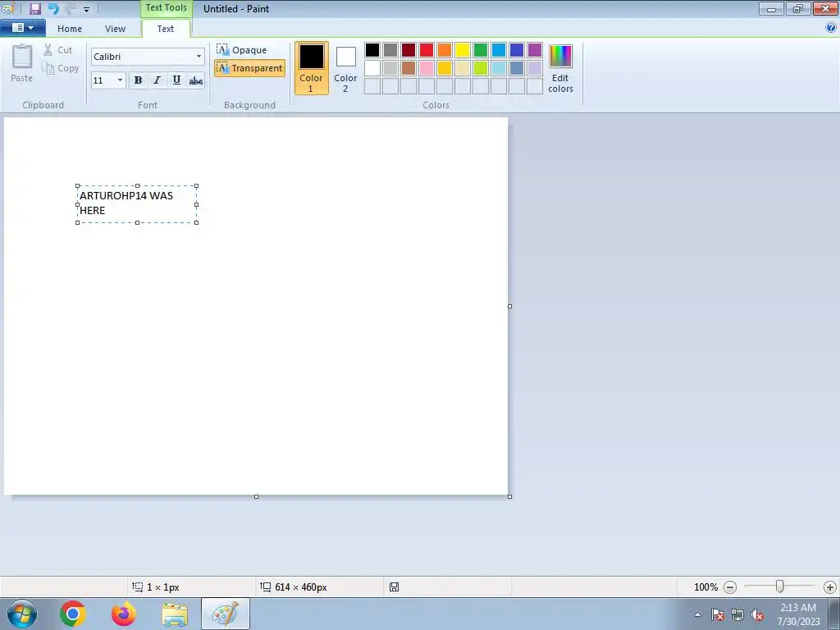Open Edit colors dialog
This screenshot has height=630, width=840.
[x=561, y=69]
